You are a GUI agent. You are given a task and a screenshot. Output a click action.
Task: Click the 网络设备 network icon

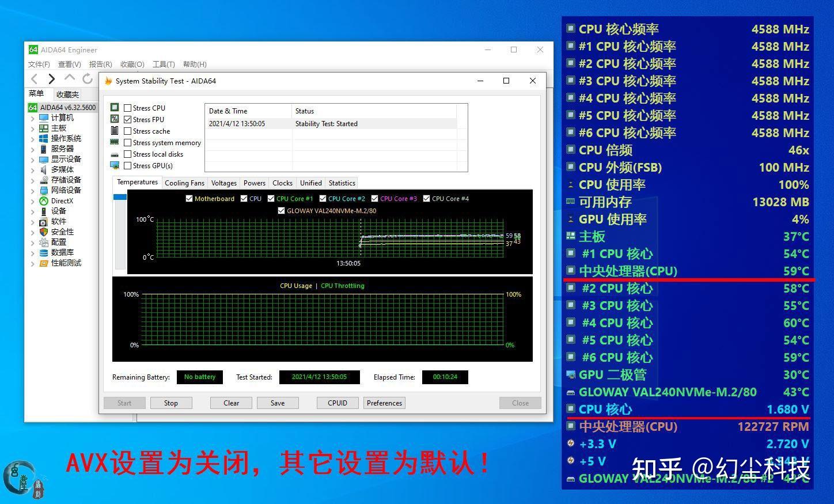[44, 190]
